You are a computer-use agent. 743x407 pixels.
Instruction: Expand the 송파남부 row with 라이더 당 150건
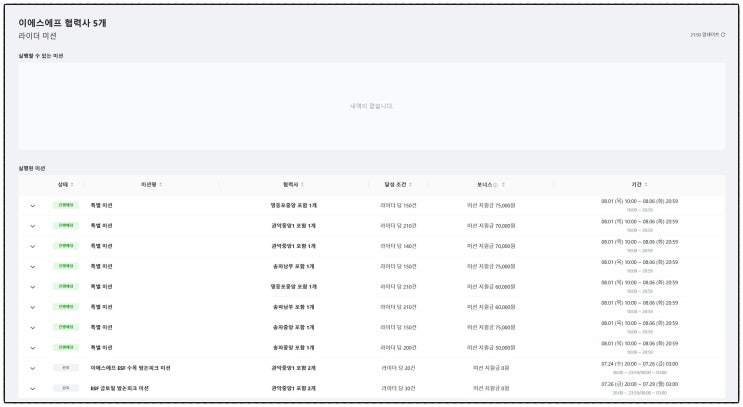pyautogui.click(x=33, y=267)
